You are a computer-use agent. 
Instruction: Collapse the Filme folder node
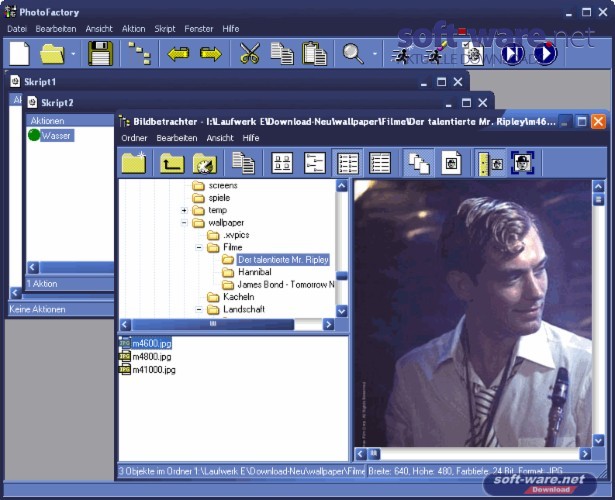tap(199, 247)
